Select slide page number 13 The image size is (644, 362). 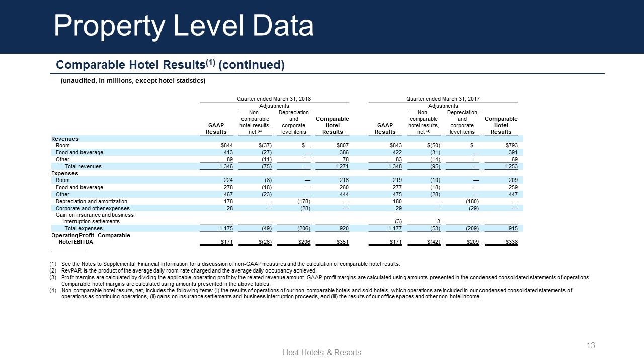(x=591, y=345)
